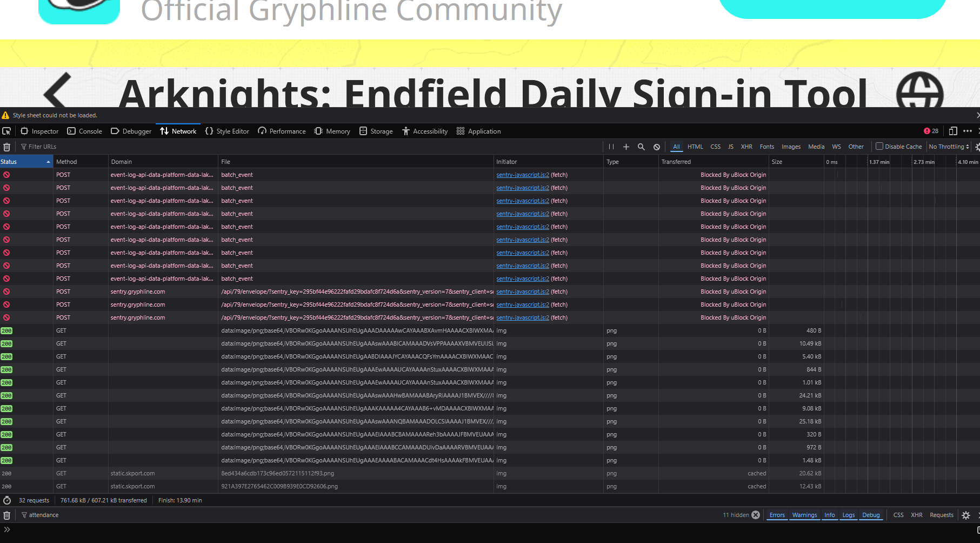Activate the element picker icon
Screen dimensions: 980x543
[6, 131]
